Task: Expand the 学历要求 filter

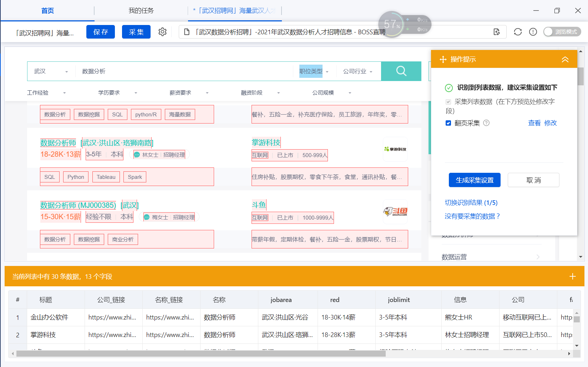Action: [118, 93]
